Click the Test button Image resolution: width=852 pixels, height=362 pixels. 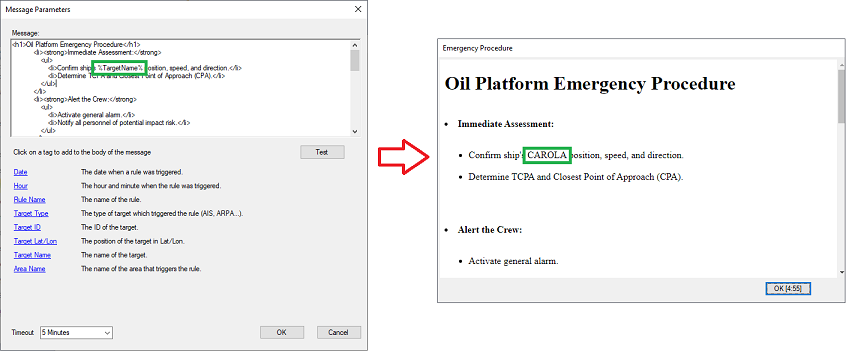[322, 152]
